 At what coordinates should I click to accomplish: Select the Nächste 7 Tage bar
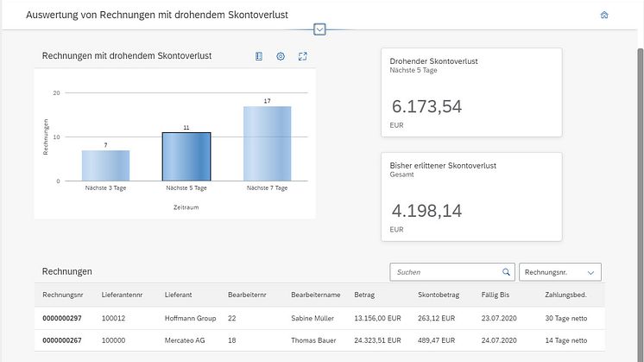[267, 143]
